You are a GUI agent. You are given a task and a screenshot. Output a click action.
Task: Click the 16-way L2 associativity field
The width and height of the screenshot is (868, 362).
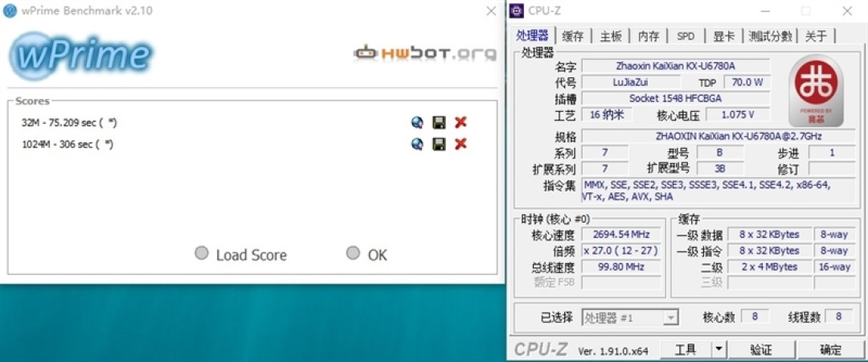[835, 266]
